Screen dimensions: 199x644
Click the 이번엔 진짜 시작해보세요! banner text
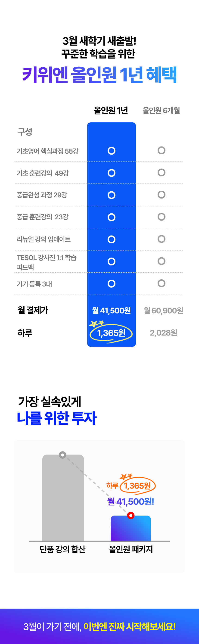[129, 626]
